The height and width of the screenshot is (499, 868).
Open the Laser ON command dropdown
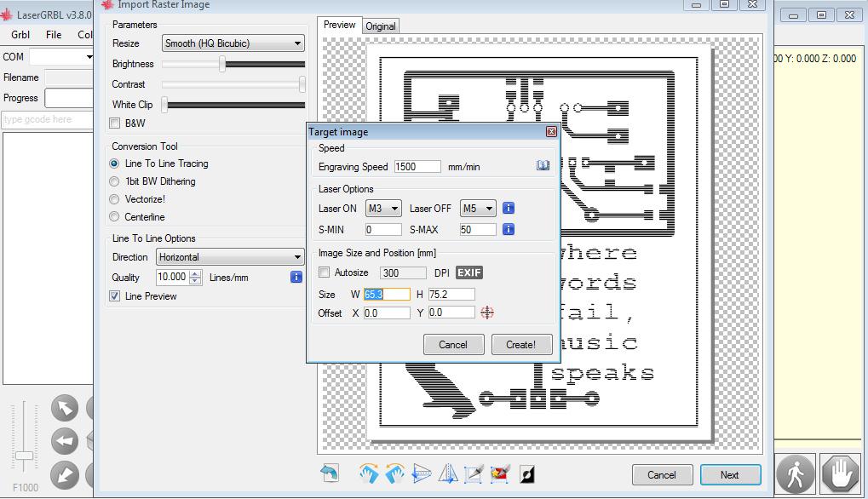pyautogui.click(x=382, y=207)
